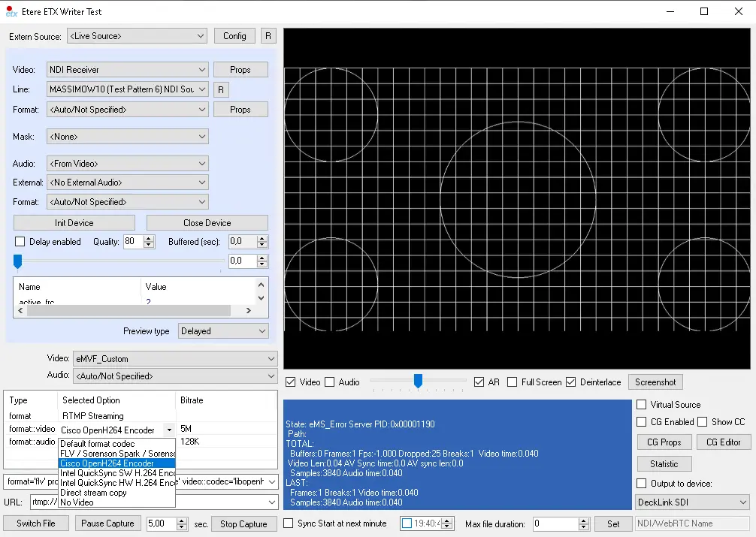Select Intel QuickSync SW H.264 encoder option

(x=117, y=473)
